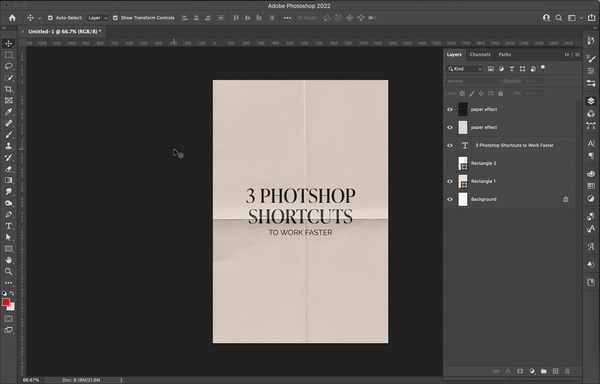Click the Share icon at top right
This screenshot has width=600, height=384.
592,18
